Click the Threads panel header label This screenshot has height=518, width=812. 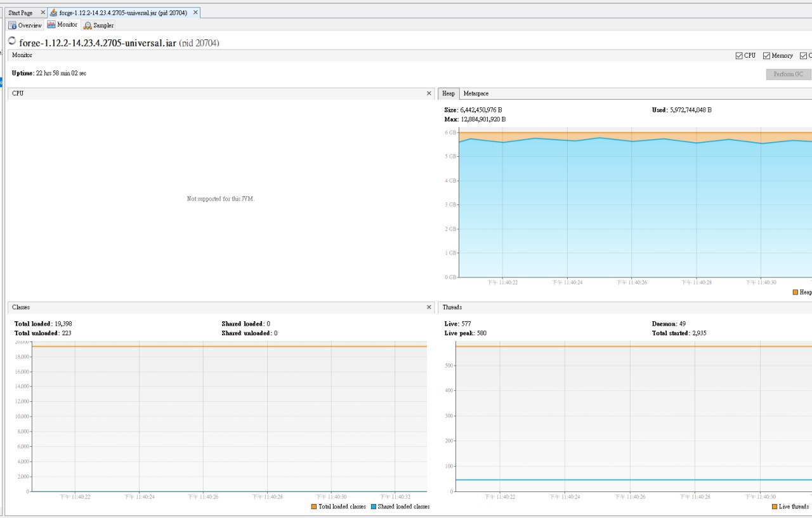(452, 307)
